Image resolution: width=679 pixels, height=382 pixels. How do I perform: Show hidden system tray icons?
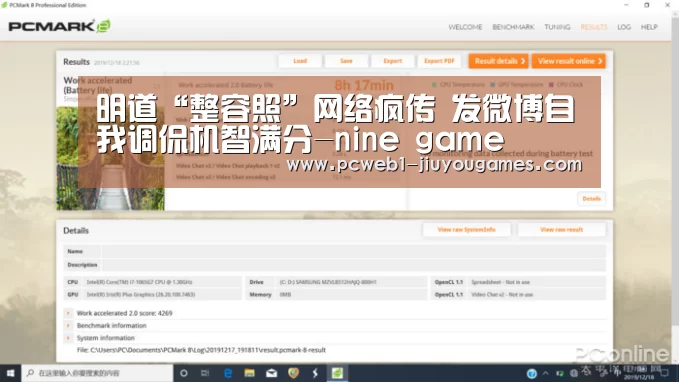pyautogui.click(x=546, y=373)
